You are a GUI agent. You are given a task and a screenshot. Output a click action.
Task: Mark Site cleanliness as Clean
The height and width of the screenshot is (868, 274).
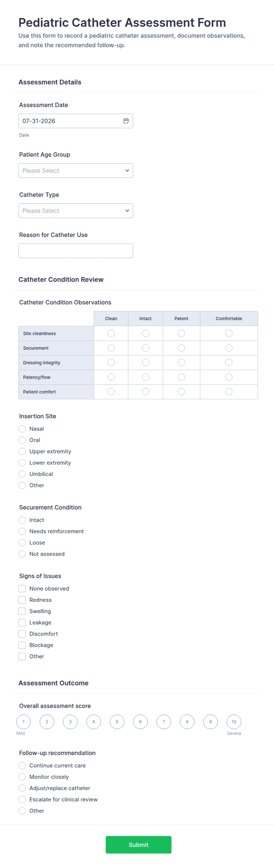111,333
